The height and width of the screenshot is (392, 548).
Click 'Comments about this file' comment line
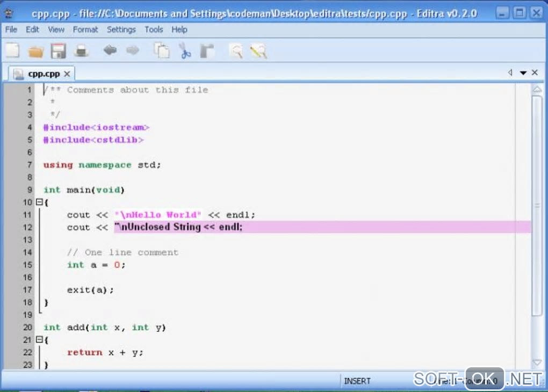[126, 90]
